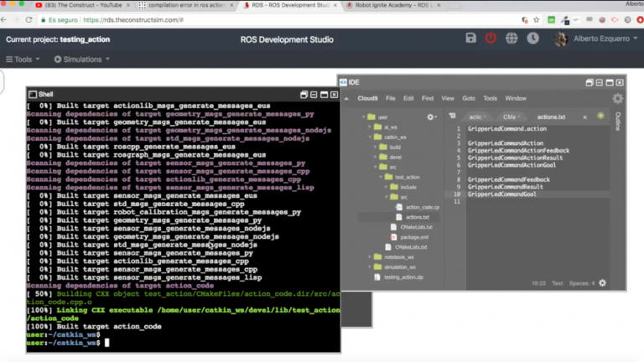
Task: Open the Find menu in IDE
Action: pos(428,99)
